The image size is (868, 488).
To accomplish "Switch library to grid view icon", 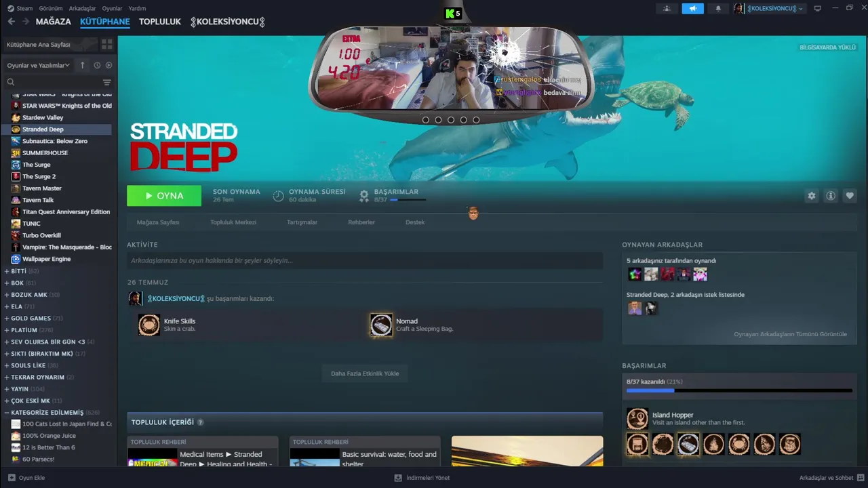I will coord(107,44).
